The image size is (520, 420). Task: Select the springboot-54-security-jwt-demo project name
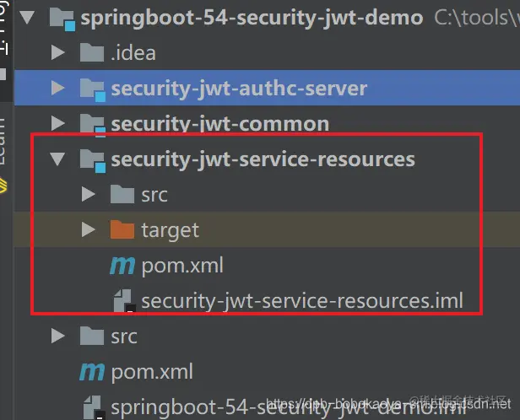(x=252, y=18)
